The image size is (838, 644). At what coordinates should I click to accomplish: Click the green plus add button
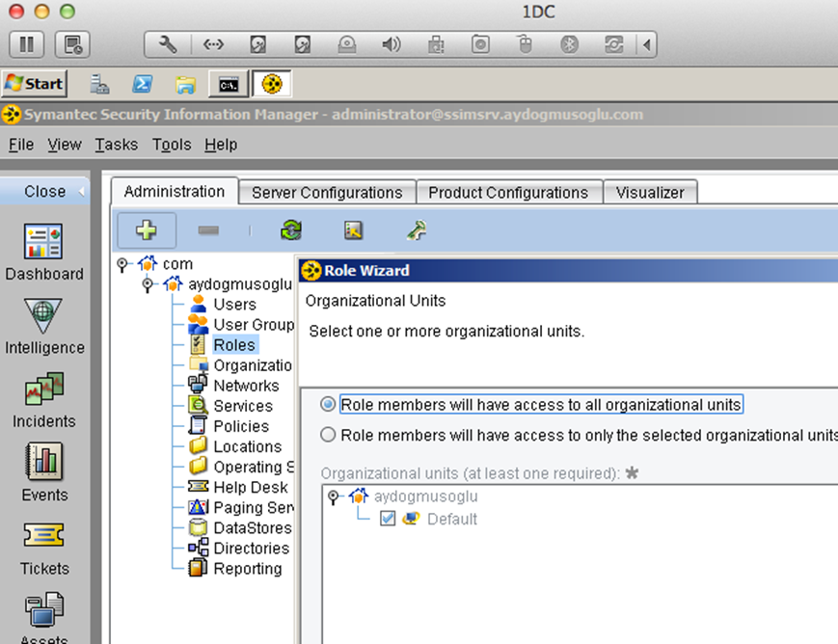[147, 230]
